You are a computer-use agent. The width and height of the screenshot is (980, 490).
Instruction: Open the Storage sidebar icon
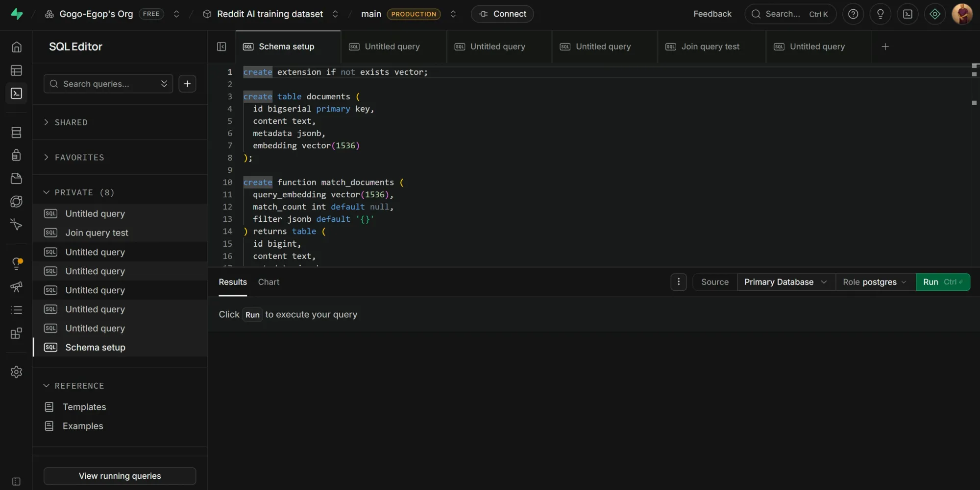coord(16,178)
